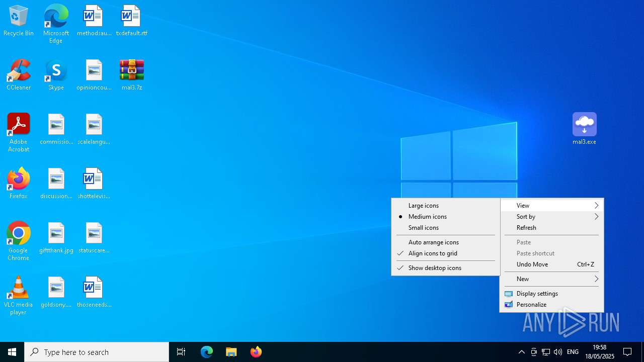Choose Large icons view option
Screen dimensions: 644x362
(x=445, y=206)
